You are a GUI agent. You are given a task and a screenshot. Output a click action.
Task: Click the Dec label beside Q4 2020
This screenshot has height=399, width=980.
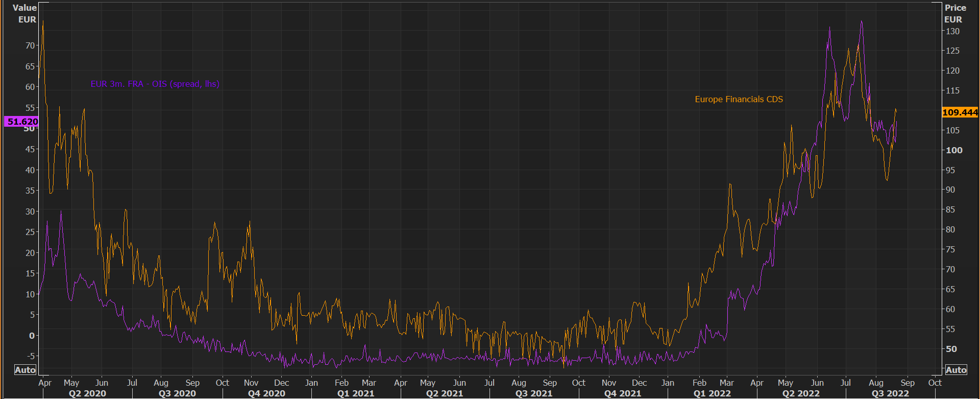(x=281, y=383)
